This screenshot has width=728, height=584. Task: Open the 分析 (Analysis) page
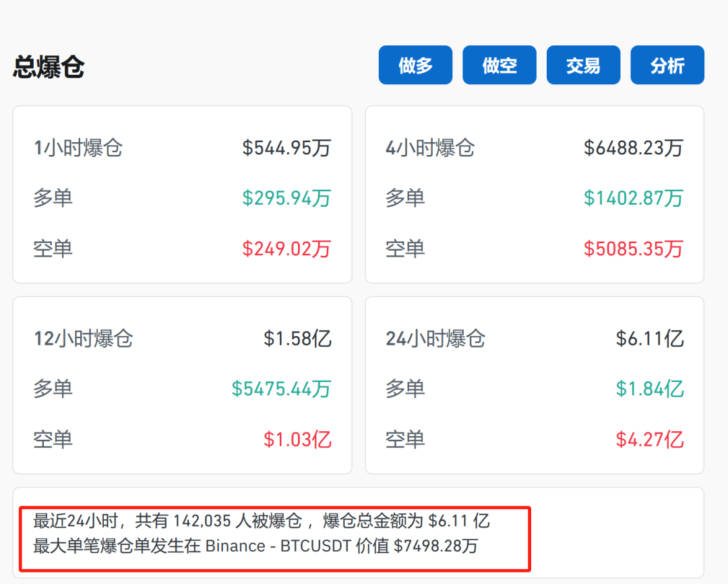pyautogui.click(x=667, y=65)
